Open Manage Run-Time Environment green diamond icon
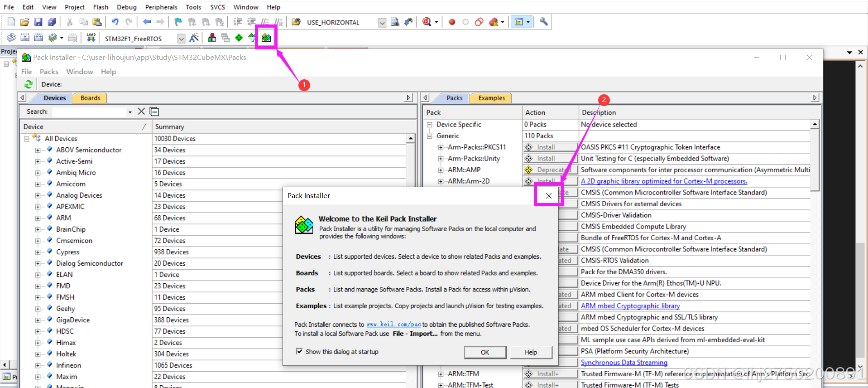The image size is (868, 388). (239, 38)
